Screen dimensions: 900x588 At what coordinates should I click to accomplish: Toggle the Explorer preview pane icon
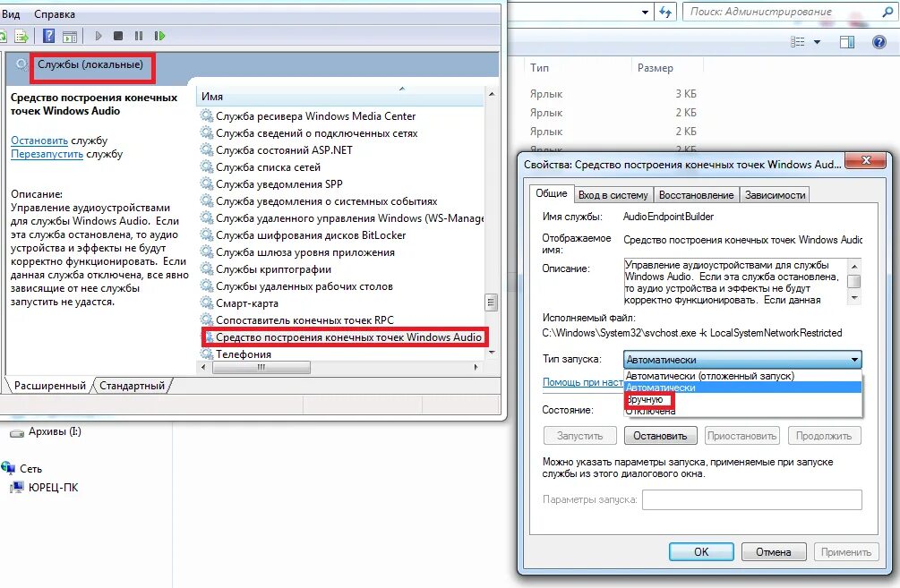[846, 42]
